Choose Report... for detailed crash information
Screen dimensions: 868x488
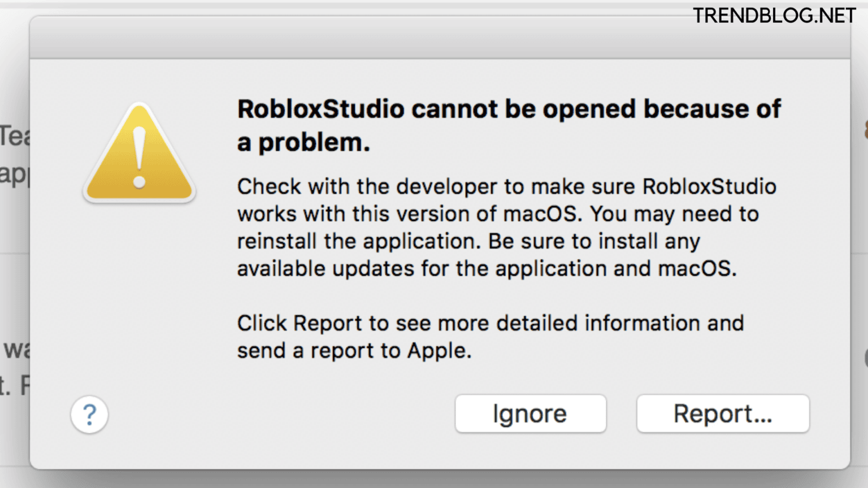(722, 413)
